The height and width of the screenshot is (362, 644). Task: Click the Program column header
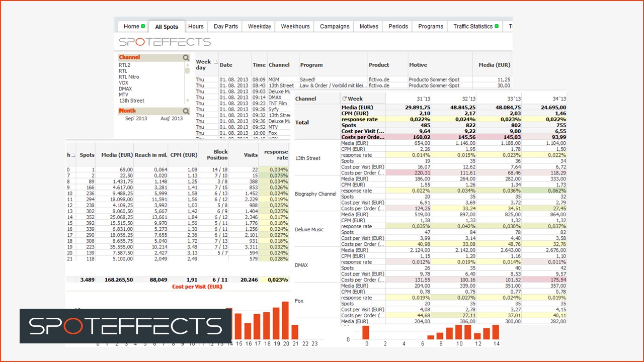(333, 65)
